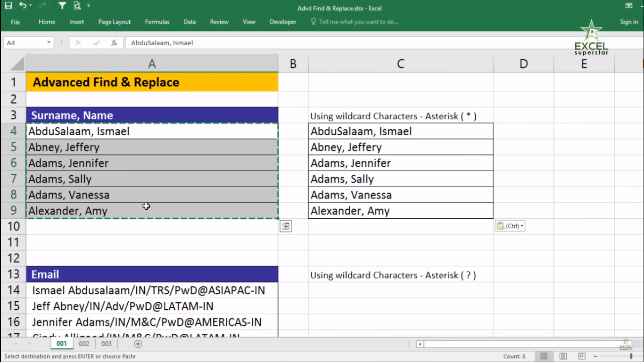Select column E header
The image size is (644, 362).
[584, 64]
